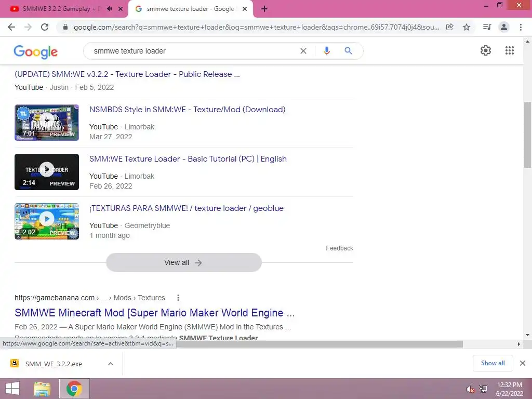Close the downloads bar
Image resolution: width=532 pixels, height=399 pixels.
tap(523, 363)
